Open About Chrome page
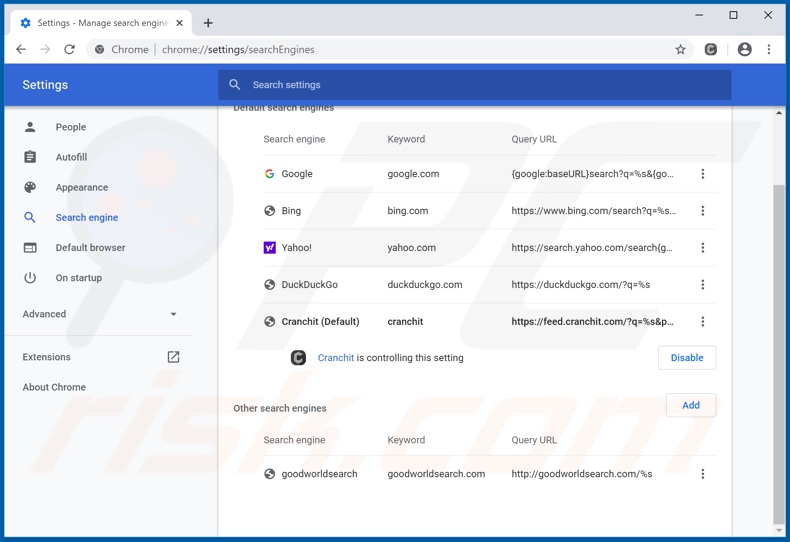790x542 pixels. click(x=54, y=387)
